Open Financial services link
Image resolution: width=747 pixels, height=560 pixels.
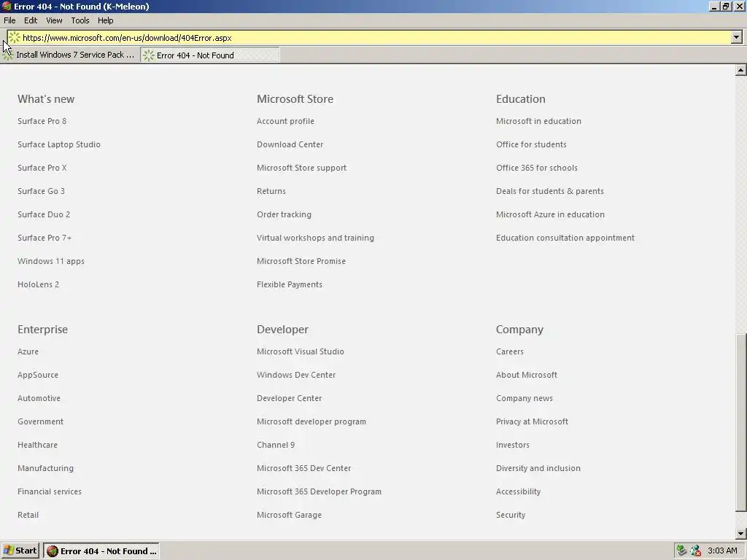click(x=50, y=491)
